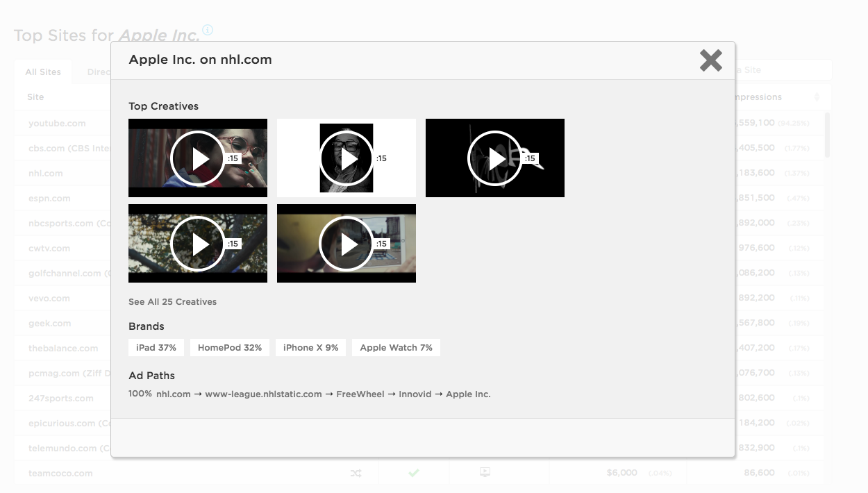
Task: Click the monitor icon in teamcoco.com row
Action: 485,472
